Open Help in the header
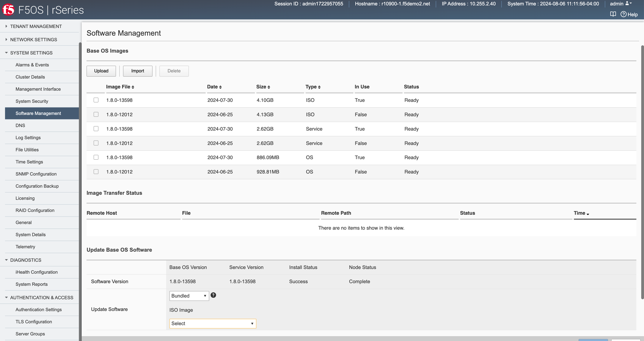This screenshot has height=341, width=644. [629, 14]
